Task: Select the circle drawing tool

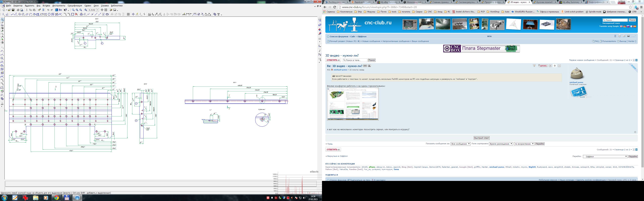Action: point(19,14)
